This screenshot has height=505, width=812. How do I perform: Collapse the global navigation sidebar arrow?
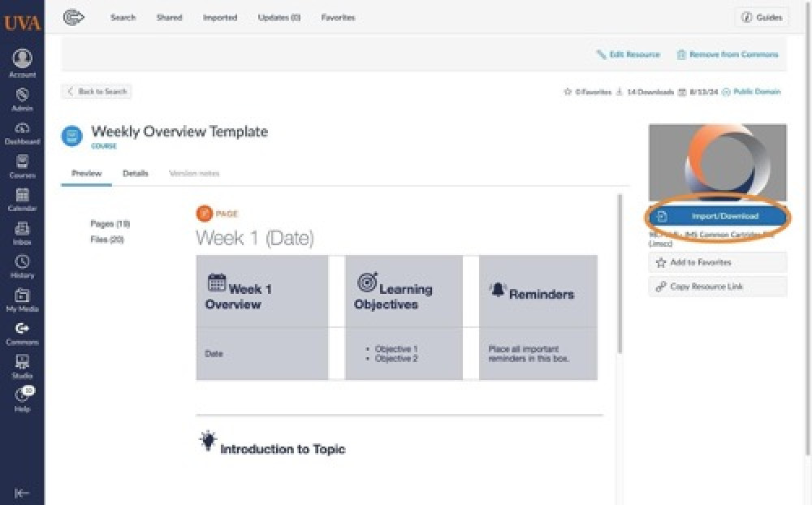tap(22, 493)
